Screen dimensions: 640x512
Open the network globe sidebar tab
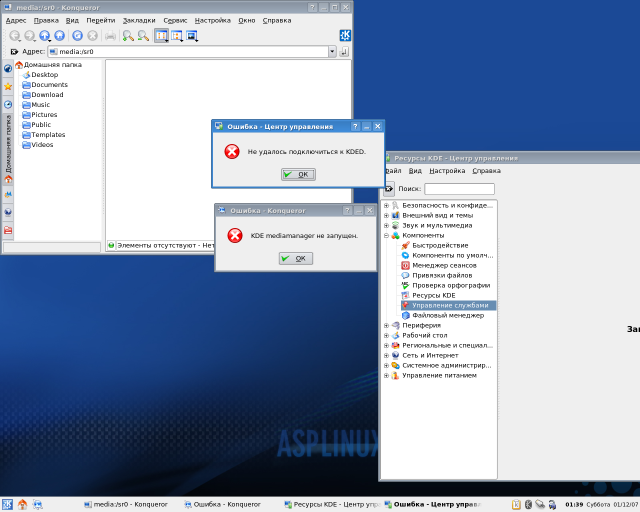pos(8,212)
